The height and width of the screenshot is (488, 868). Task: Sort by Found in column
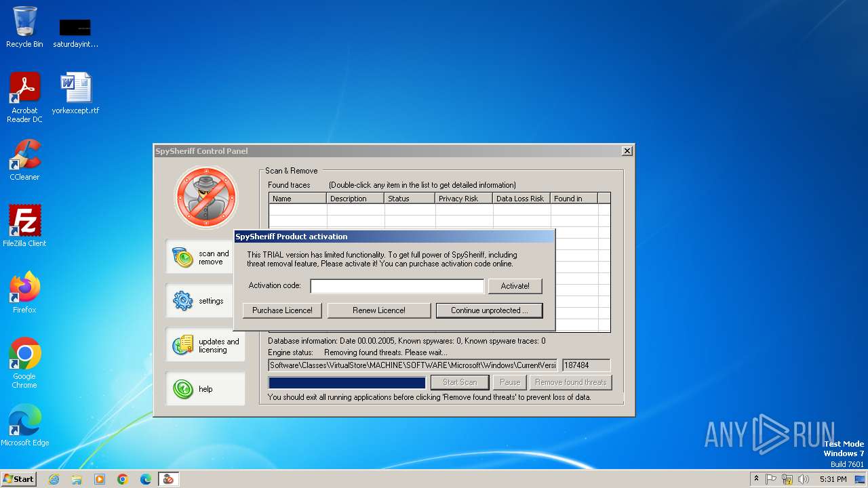coord(574,199)
